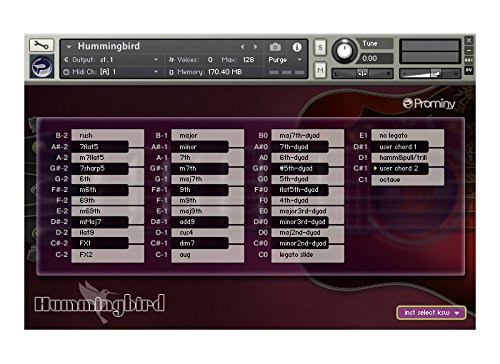This screenshot has width=500, height=364.
Task: Go to the next instrument arrow
Action: [x=255, y=47]
